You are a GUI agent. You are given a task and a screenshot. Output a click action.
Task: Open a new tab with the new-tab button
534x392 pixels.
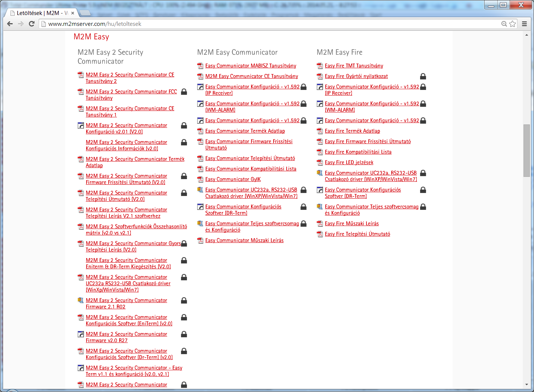(85, 13)
